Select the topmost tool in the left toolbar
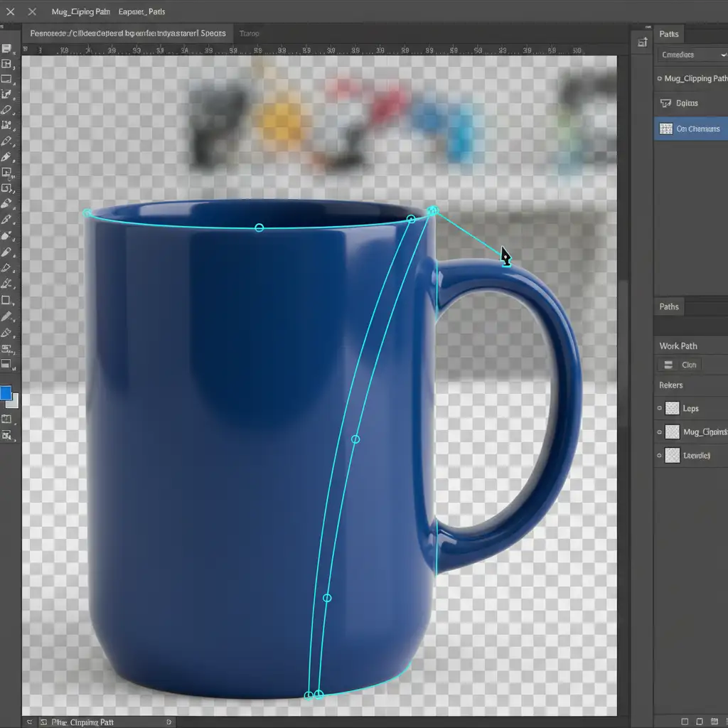 click(7, 48)
